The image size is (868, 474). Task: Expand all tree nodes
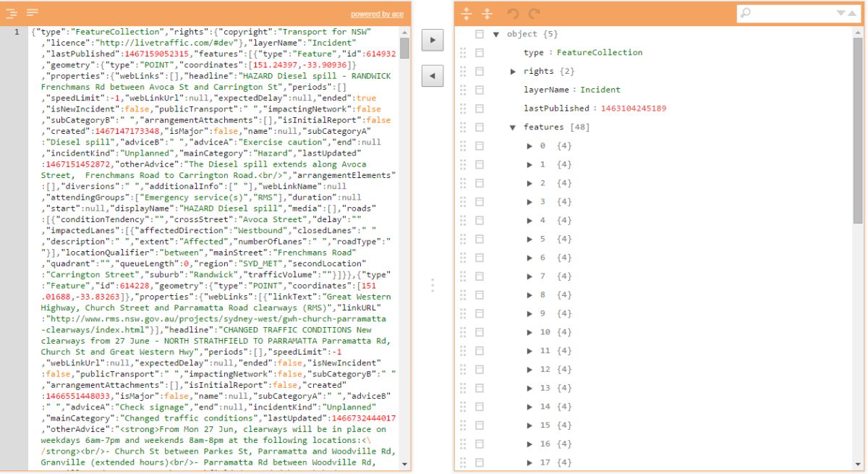pos(467,12)
